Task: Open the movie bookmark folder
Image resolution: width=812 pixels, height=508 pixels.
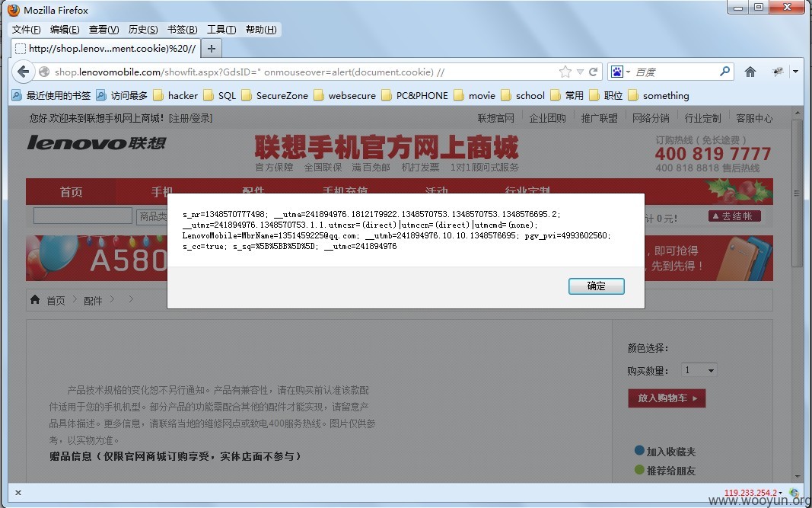Action: (x=475, y=95)
